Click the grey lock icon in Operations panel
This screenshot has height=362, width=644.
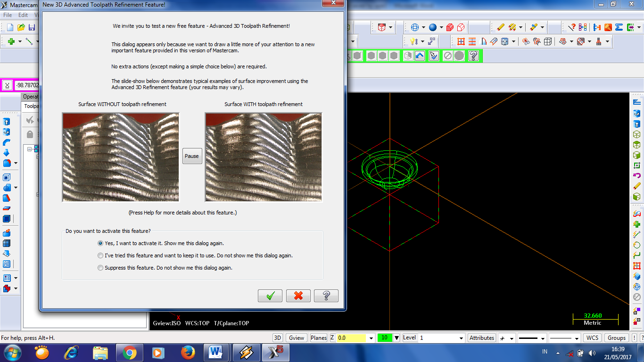[30, 134]
